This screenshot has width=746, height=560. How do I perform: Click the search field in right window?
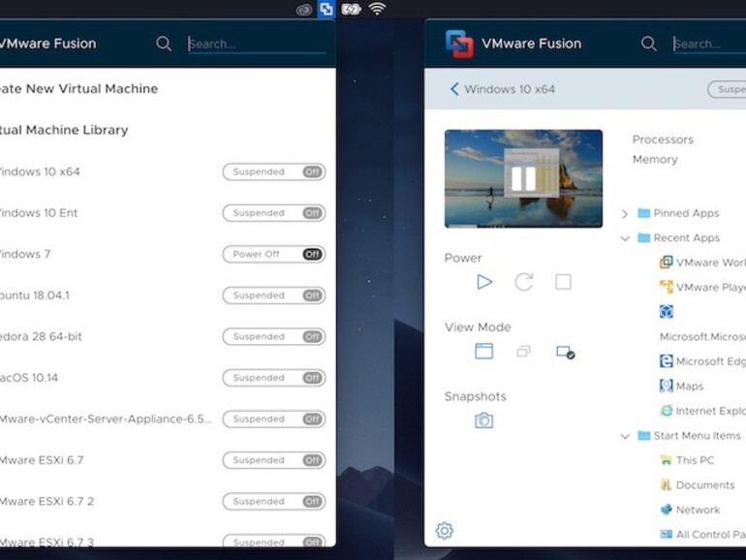click(709, 44)
